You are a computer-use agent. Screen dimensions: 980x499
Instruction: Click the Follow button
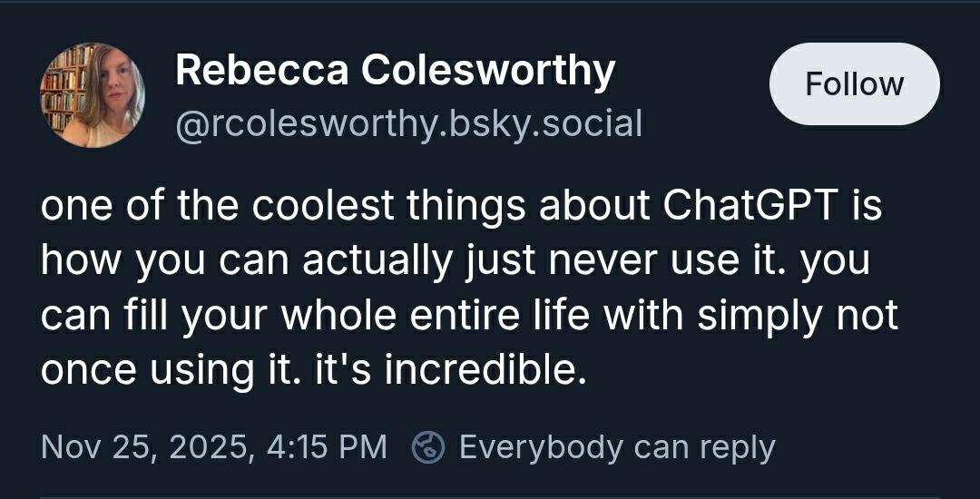pyautogui.click(x=854, y=84)
